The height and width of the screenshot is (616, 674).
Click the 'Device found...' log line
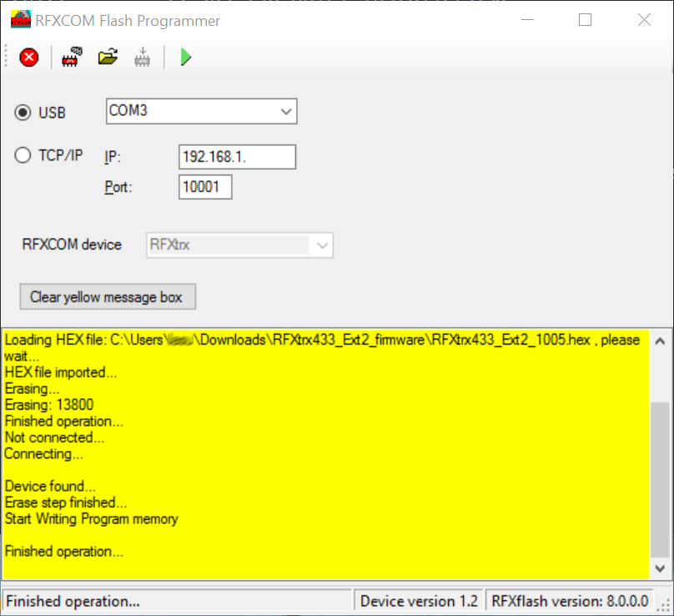pos(50,486)
